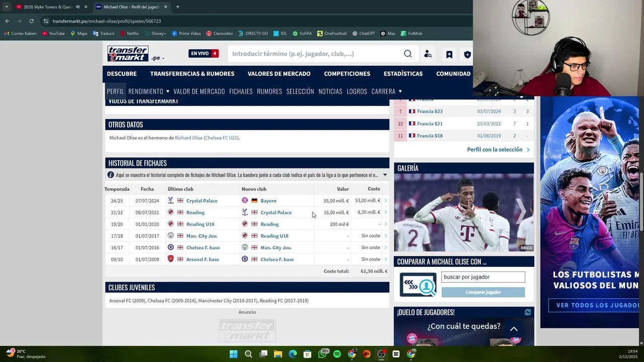This screenshot has height=362, width=644.
Task: Open WhatsApp from the taskbar
Action: [x=323, y=354]
